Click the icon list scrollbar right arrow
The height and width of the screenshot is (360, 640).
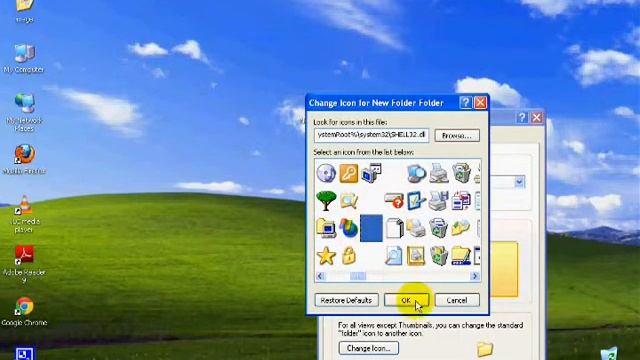click(x=475, y=276)
